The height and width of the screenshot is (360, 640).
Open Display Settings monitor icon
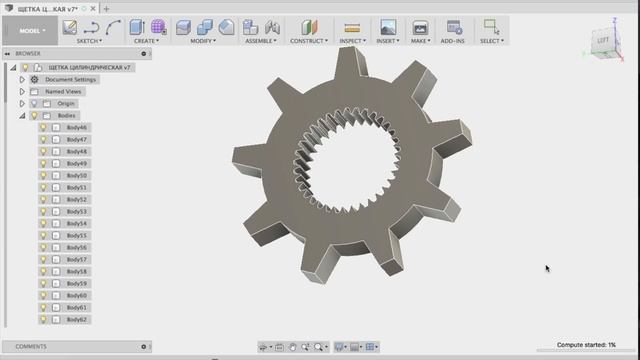pos(339,347)
